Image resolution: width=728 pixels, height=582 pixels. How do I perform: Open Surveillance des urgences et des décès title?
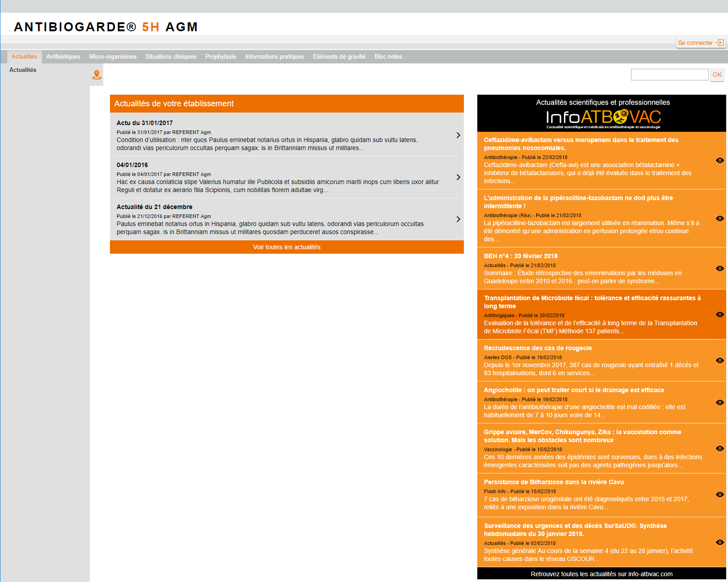(575, 530)
